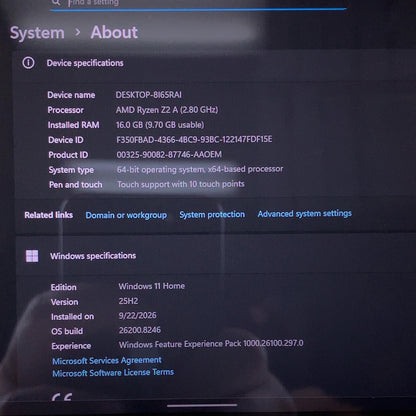Click the Product ID value text

169,154
